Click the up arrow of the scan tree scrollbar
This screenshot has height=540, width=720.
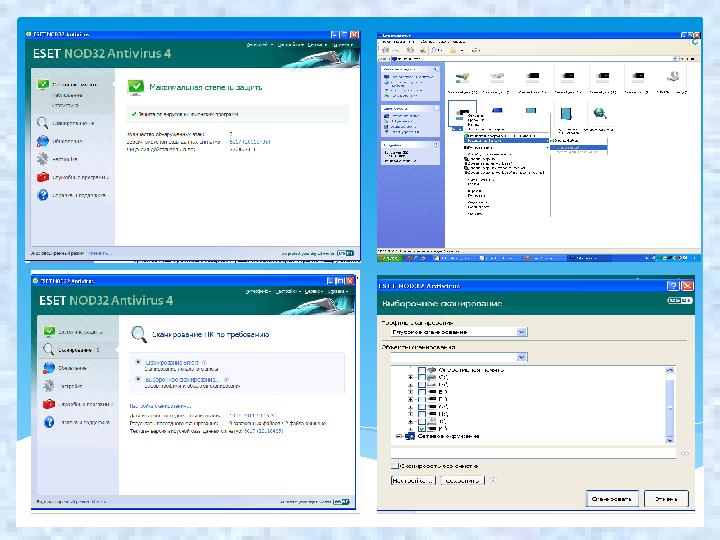pos(670,370)
